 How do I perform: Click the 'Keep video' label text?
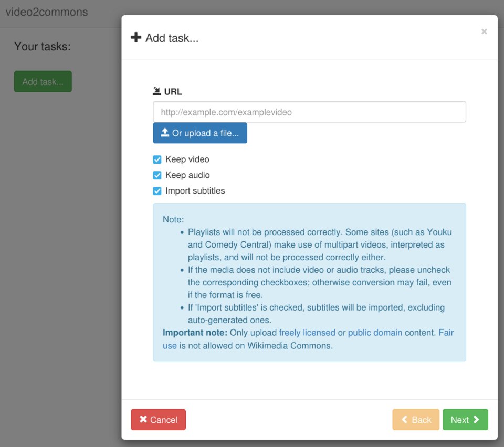click(187, 159)
